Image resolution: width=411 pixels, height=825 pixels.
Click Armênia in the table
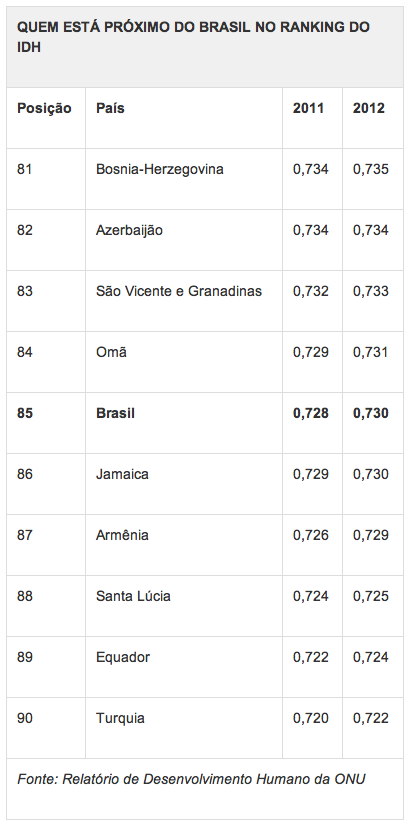(122, 535)
